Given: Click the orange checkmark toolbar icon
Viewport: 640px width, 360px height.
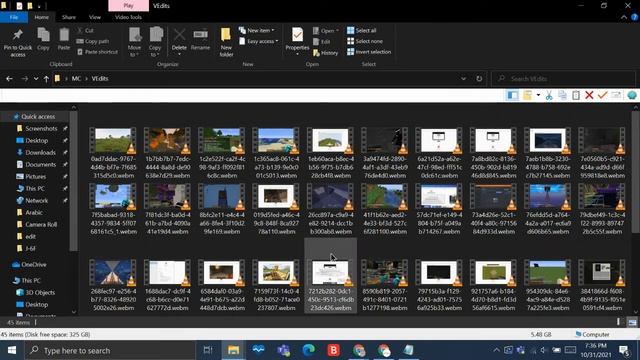Looking at the screenshot, I should point(602,96).
